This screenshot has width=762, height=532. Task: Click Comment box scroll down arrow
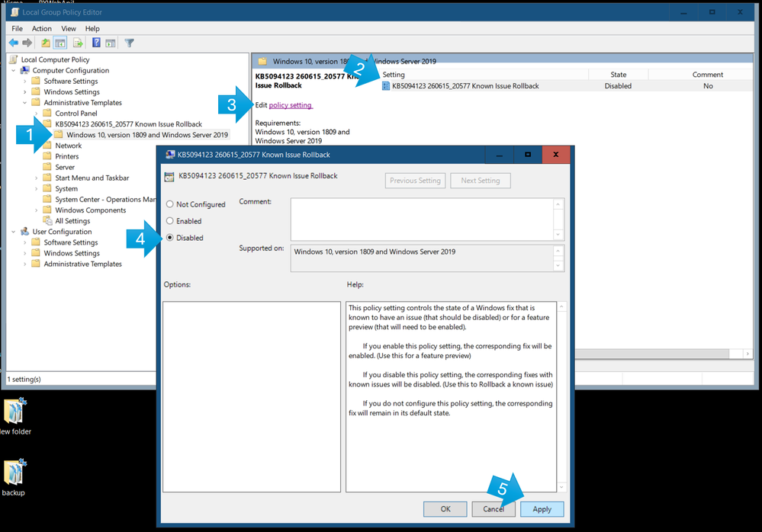pyautogui.click(x=558, y=235)
